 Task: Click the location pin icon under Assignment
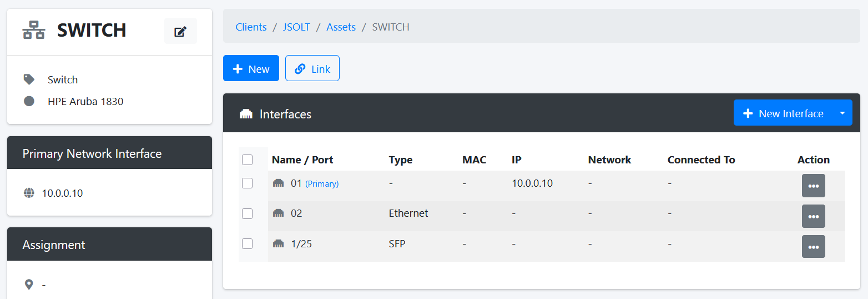pos(29,285)
